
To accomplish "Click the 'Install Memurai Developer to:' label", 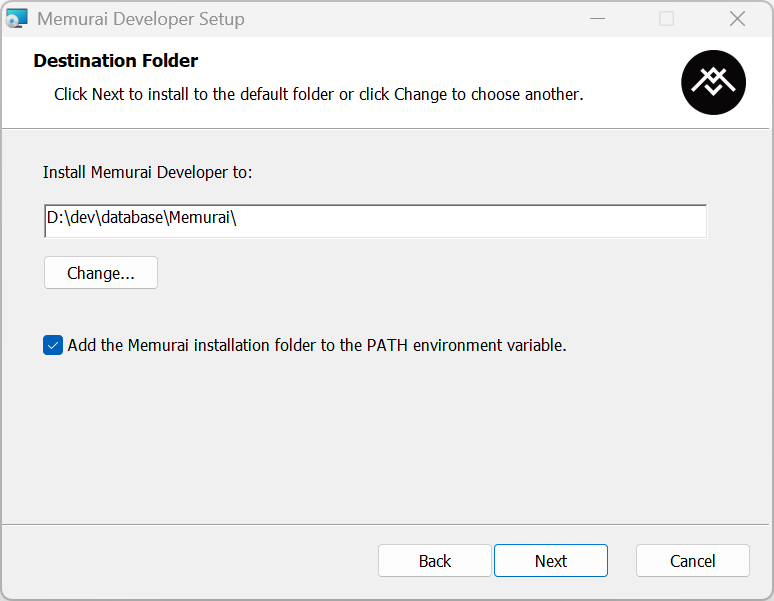I will pos(148,172).
